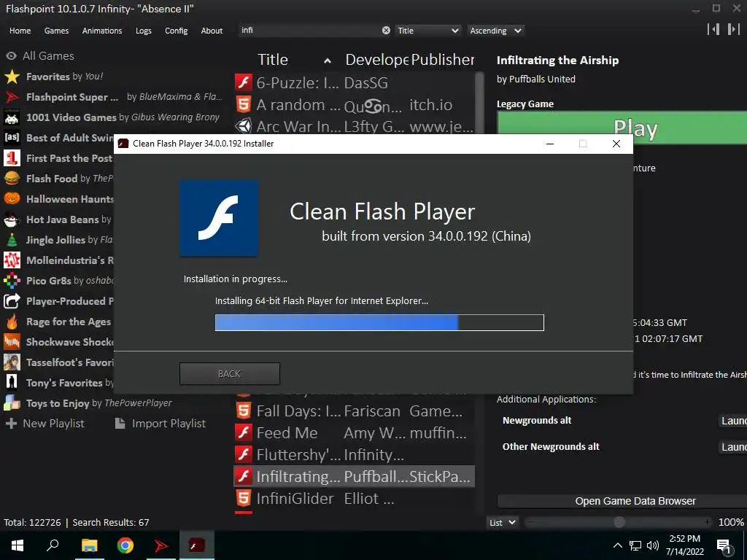Select the Infiltrating game row
Viewport: 747px width, 560px height.
click(x=354, y=476)
